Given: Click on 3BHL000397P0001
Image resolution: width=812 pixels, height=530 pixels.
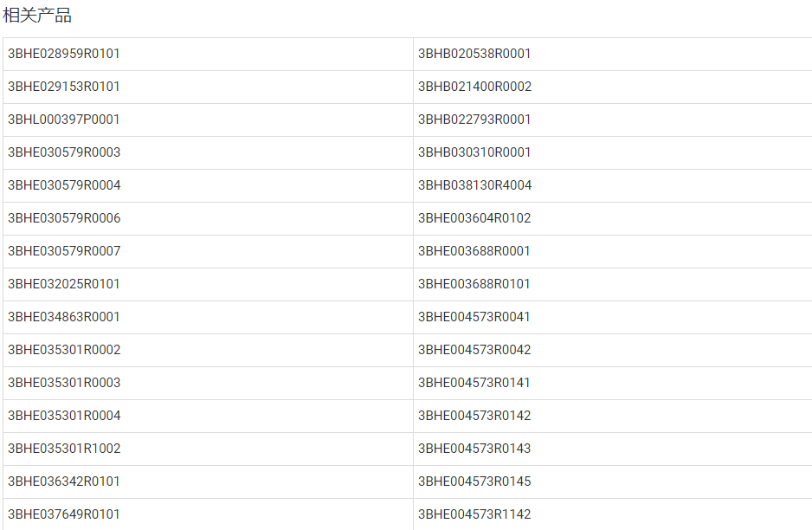Looking at the screenshot, I should click(64, 120).
